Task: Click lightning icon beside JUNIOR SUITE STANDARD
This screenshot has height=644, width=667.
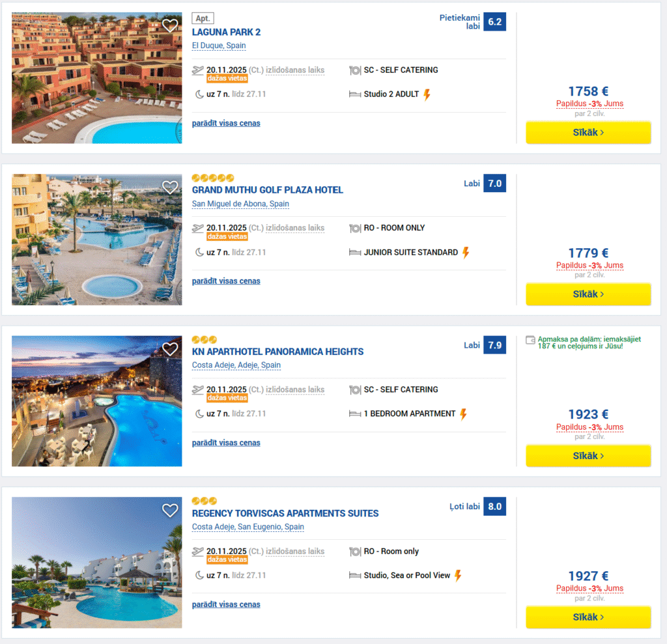Action: [x=466, y=253]
